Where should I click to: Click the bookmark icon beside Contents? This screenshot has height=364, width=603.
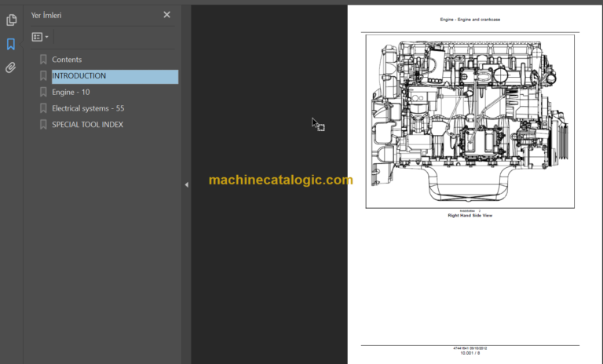click(x=43, y=60)
